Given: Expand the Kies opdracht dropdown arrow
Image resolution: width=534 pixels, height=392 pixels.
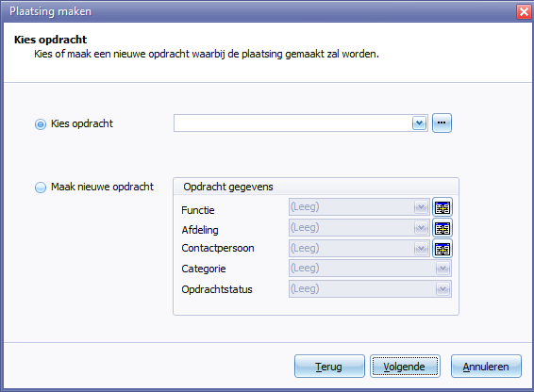Looking at the screenshot, I should (419, 122).
